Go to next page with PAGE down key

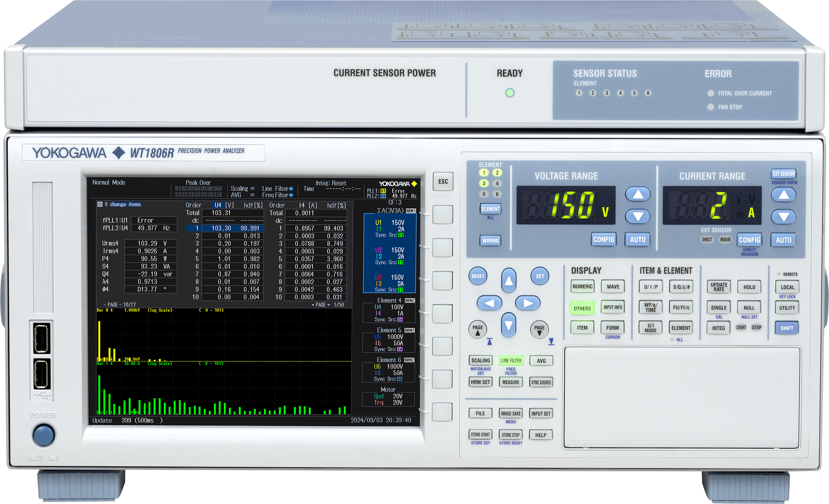pos(540,330)
